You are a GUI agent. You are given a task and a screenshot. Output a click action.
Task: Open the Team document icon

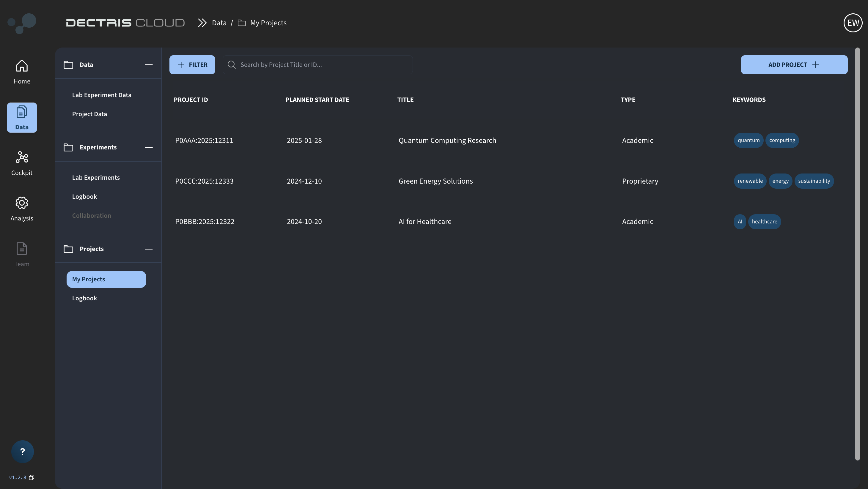click(22, 249)
